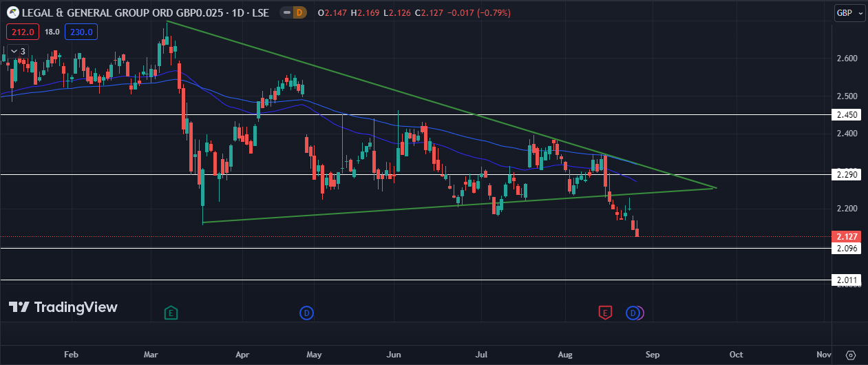Select the 2.290 horizontal line price label
The width and height of the screenshot is (868, 365).
coord(847,174)
